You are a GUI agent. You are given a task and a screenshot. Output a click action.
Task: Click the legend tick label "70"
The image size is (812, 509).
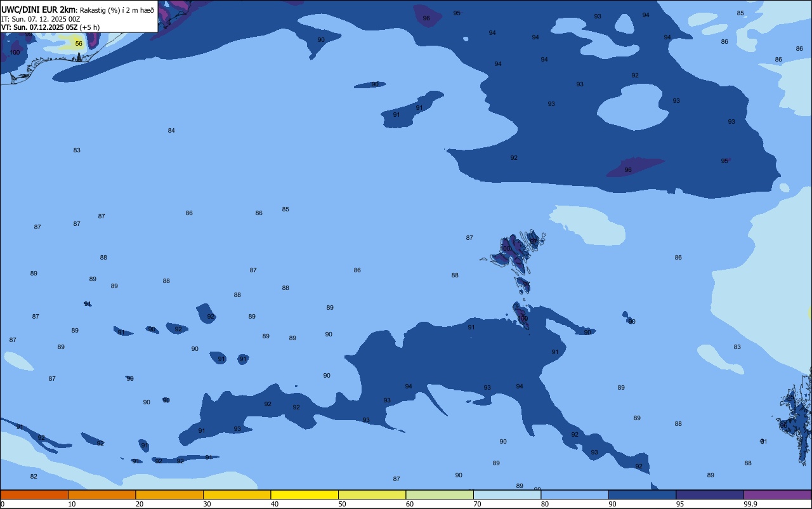click(477, 504)
